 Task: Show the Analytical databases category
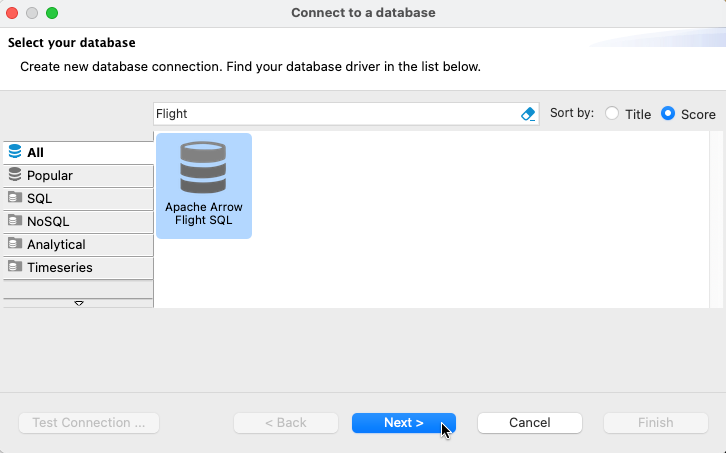pos(78,245)
